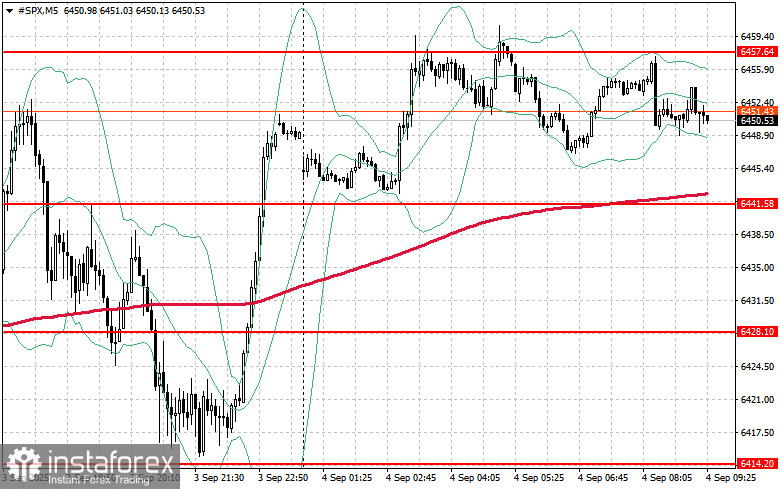Click the #SPX,M5 symbol title
The height and width of the screenshot is (489, 781).
38,10
